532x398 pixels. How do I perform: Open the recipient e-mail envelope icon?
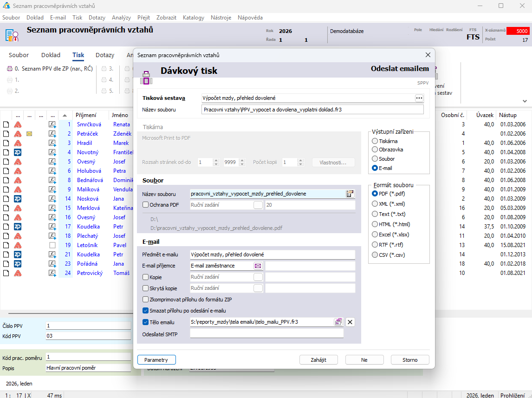coord(258,266)
